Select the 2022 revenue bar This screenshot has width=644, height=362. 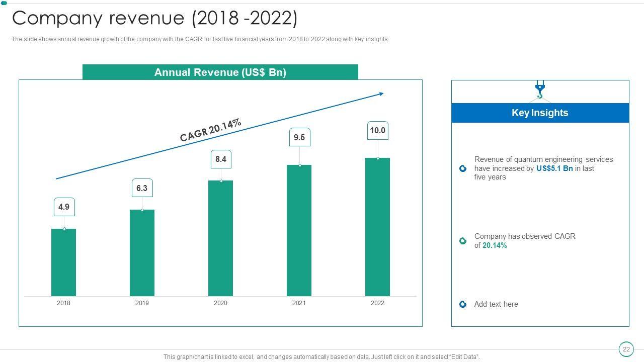pyautogui.click(x=377, y=227)
